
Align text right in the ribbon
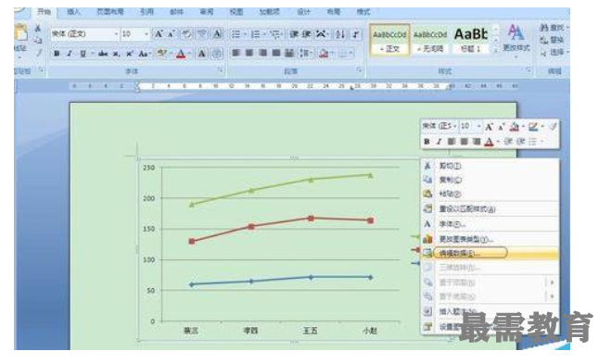pyautogui.click(x=262, y=53)
